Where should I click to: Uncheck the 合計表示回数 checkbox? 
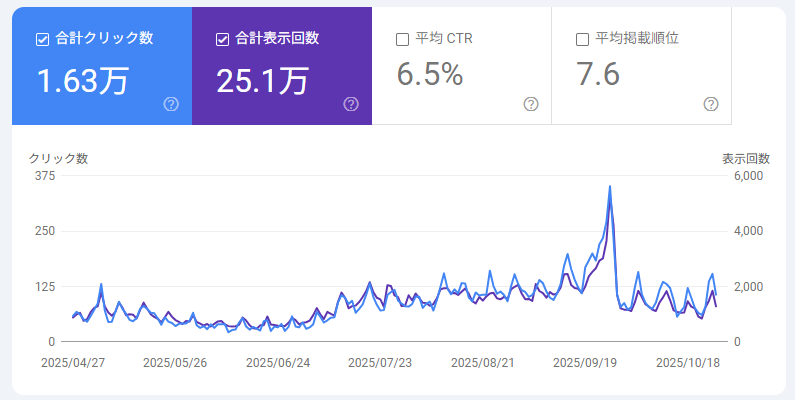[222, 39]
